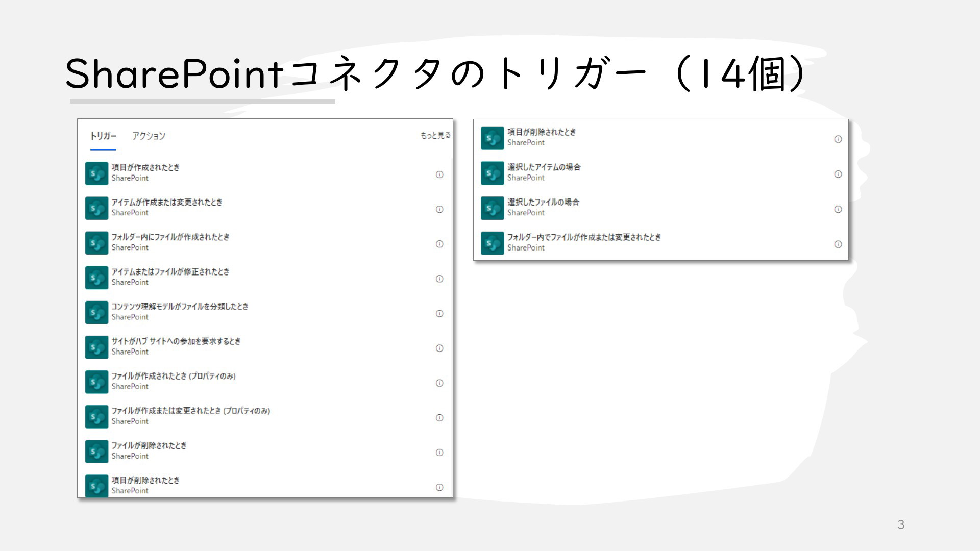The height and width of the screenshot is (551, 980).
Task: Open info icon for ファイルが作成されたとき (プロパティのみ)
Action: pyautogui.click(x=439, y=383)
